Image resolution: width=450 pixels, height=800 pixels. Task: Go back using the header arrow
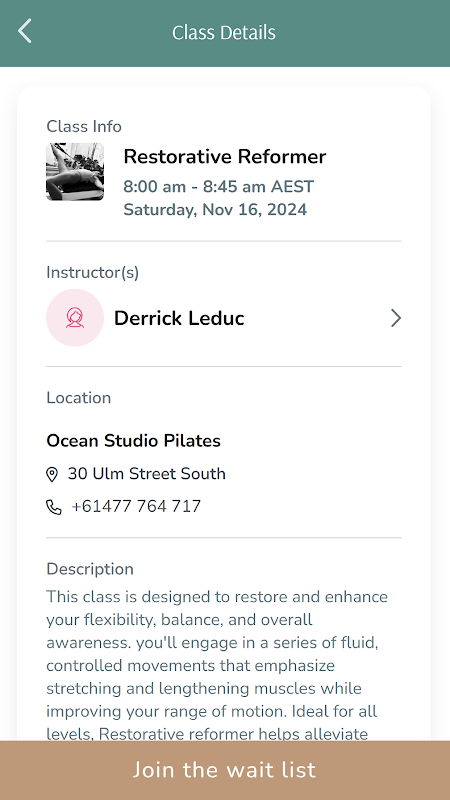click(24, 31)
